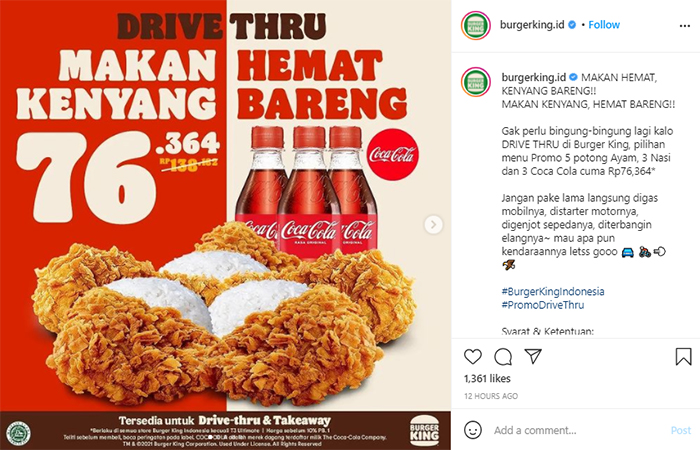The height and width of the screenshot is (450, 700).
Task: Click the Burger King header profile avatar
Action: point(476,25)
